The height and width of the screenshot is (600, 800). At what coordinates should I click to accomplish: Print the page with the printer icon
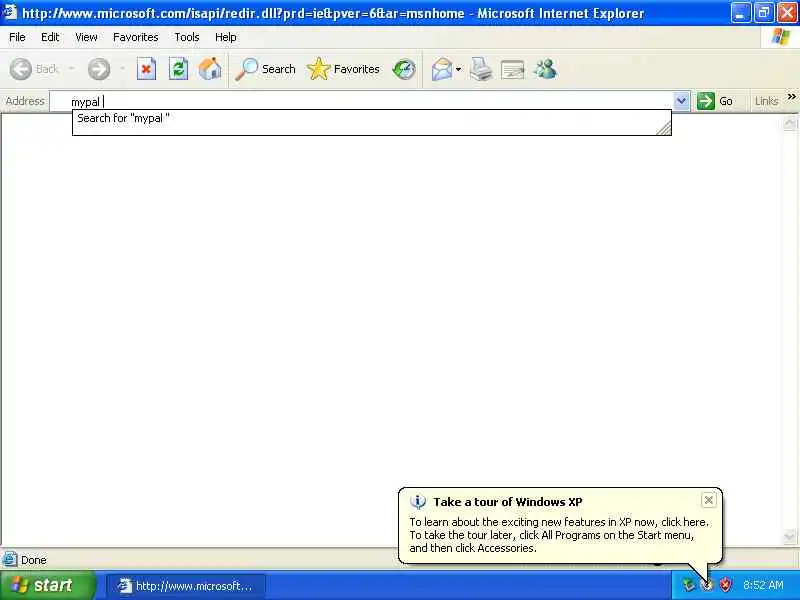point(481,69)
